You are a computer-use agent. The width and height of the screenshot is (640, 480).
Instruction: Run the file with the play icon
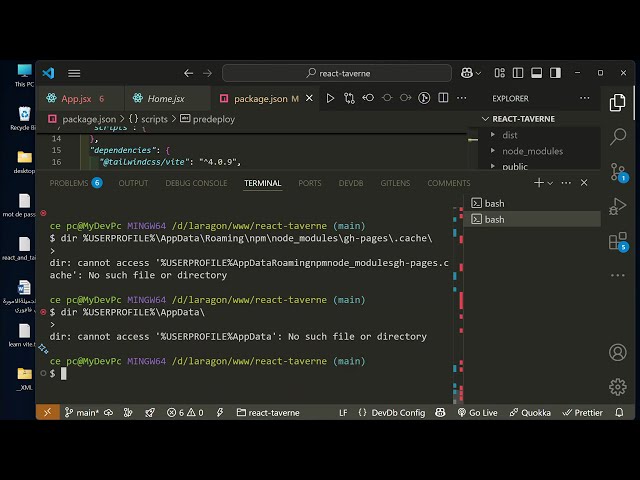(330, 98)
